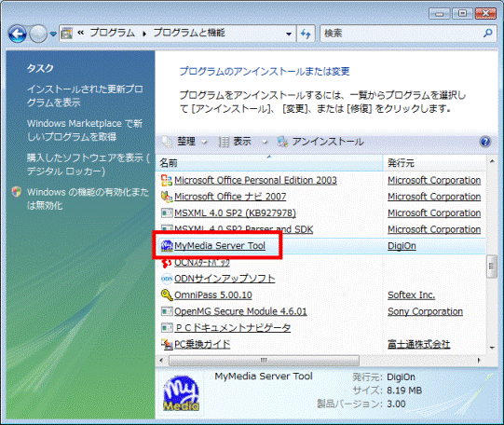
Task: Click the MSXML 4.0 SP2 (KB927978) icon
Action: (167, 212)
